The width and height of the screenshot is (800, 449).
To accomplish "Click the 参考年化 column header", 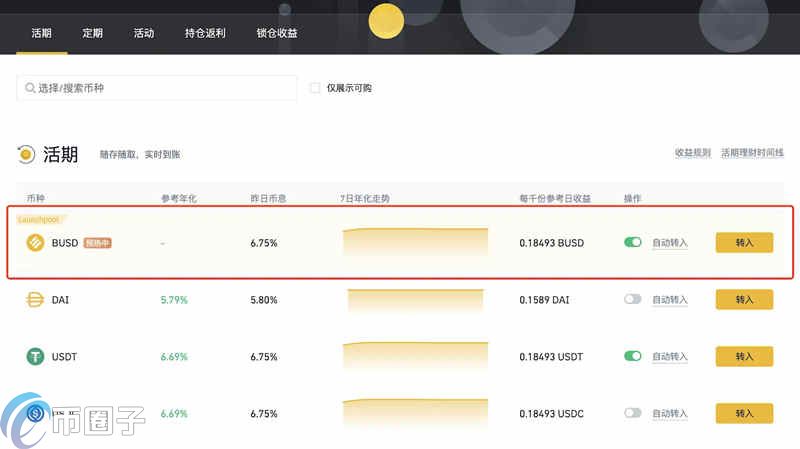I will pyautogui.click(x=179, y=198).
